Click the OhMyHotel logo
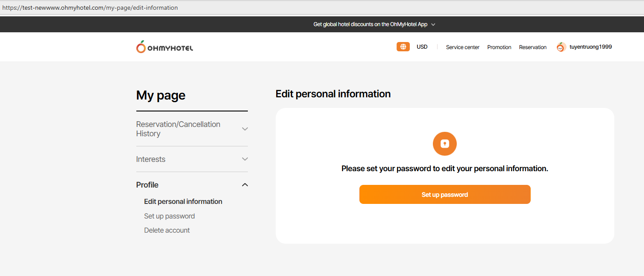 [x=165, y=47]
